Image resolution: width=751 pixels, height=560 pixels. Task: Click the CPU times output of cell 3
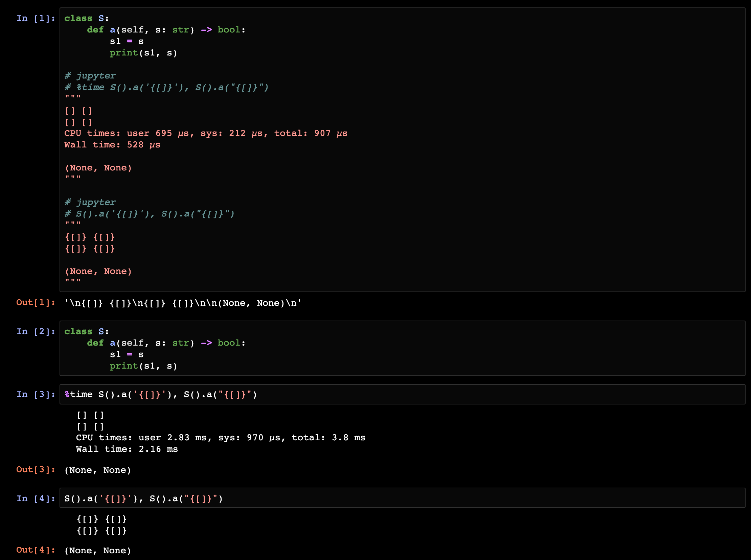[x=220, y=438]
